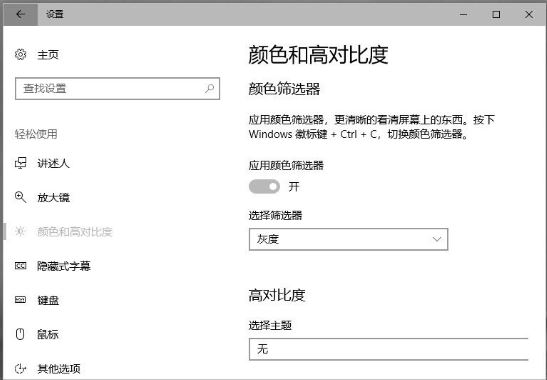
Task: Click the 开 toggle state label
Action: tap(294, 187)
